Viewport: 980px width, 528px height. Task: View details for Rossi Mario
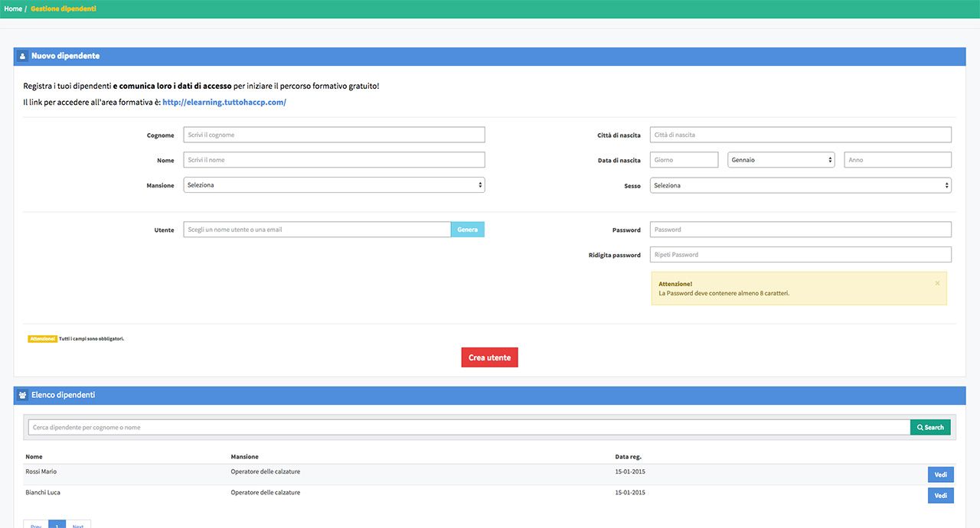[x=940, y=475]
